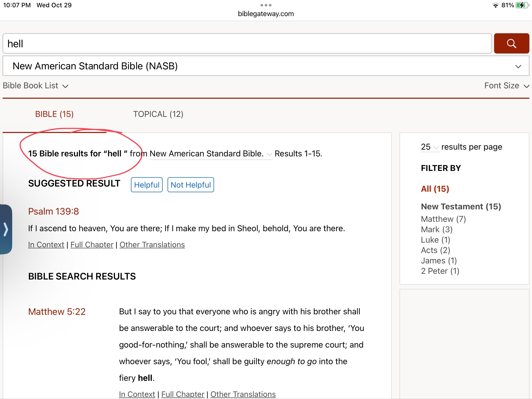Tap the three-dots browser menu at top

[266, 5]
